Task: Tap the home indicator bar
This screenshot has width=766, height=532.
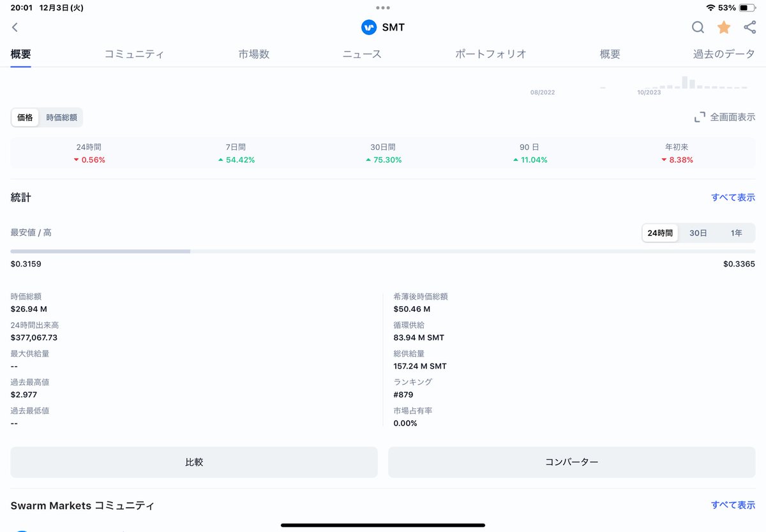Action: (383, 525)
